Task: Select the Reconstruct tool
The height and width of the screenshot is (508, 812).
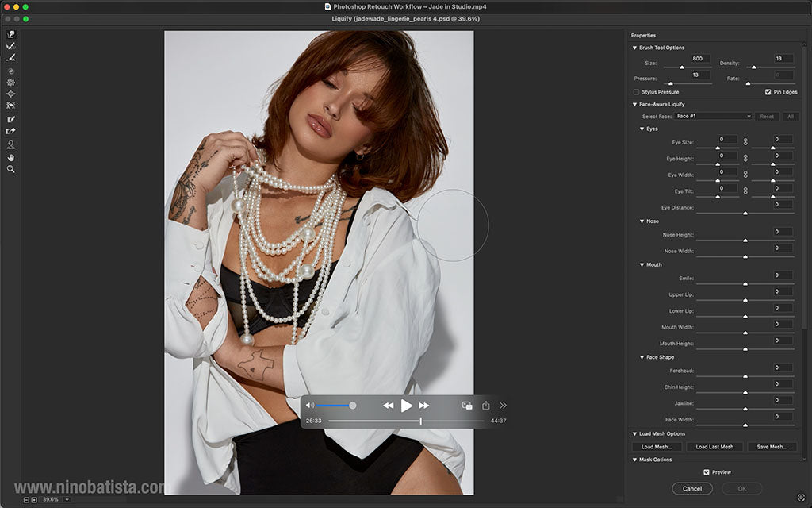Action: [11, 46]
